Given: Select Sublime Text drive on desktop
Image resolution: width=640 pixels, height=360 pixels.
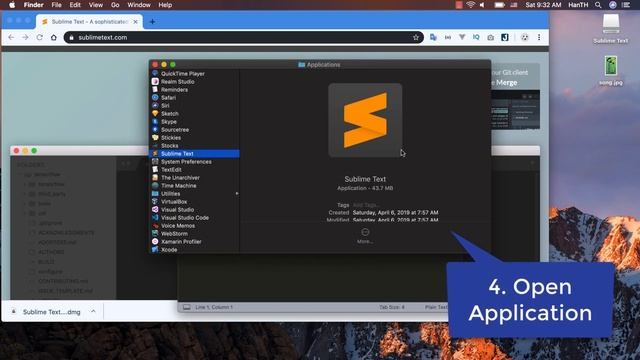Looking at the screenshot, I should (x=611, y=29).
